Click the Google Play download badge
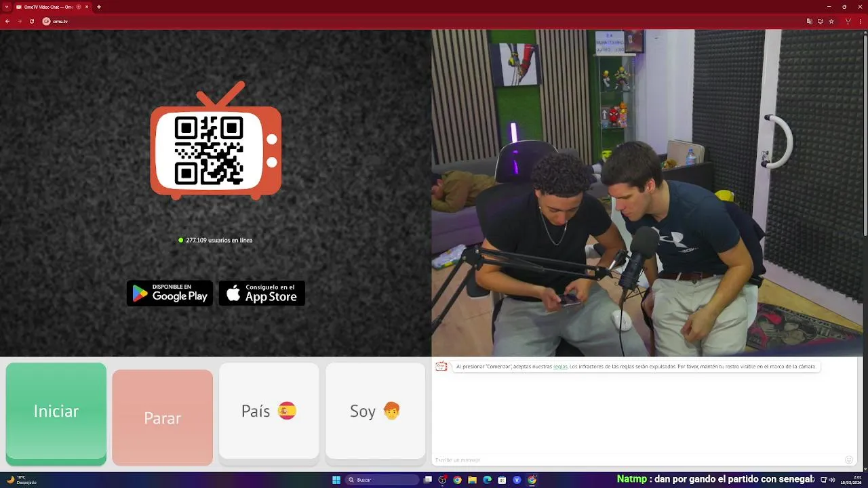This screenshot has width=868, height=488. point(170,293)
